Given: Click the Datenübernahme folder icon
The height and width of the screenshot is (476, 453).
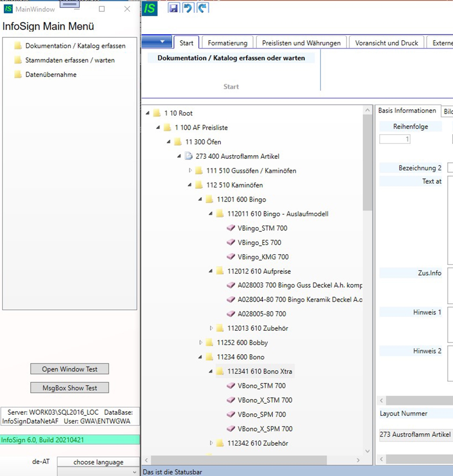Looking at the screenshot, I should [18, 74].
